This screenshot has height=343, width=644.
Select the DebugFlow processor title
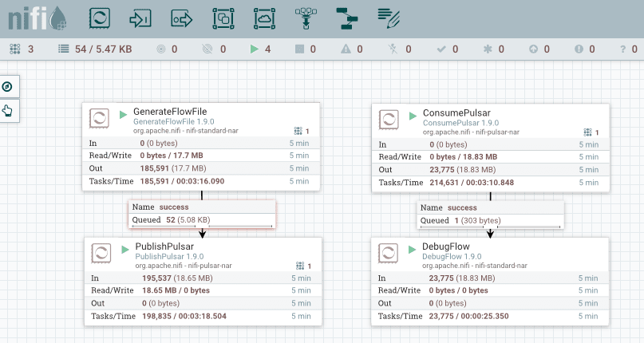(446, 246)
